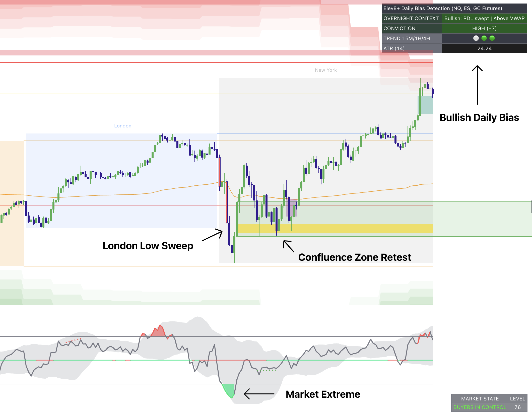The width and height of the screenshot is (532, 417).
Task: Click the green 4H trend indicator dot
Action: pos(492,38)
